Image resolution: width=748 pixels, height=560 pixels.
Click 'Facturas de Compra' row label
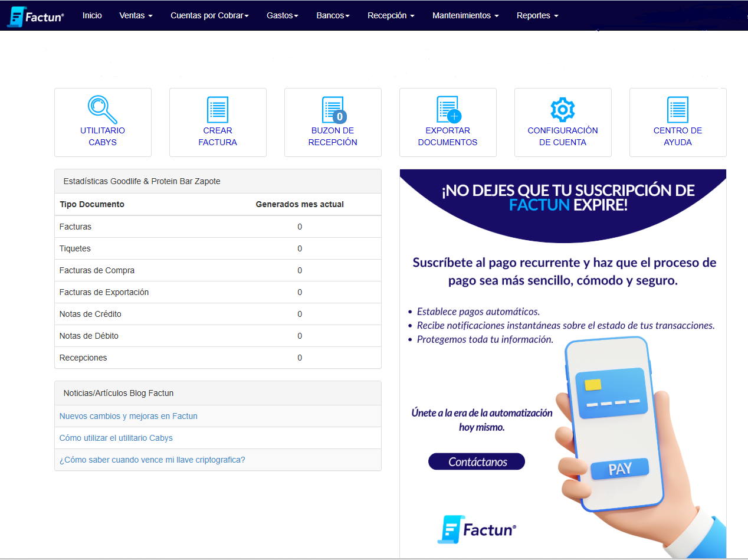click(97, 270)
